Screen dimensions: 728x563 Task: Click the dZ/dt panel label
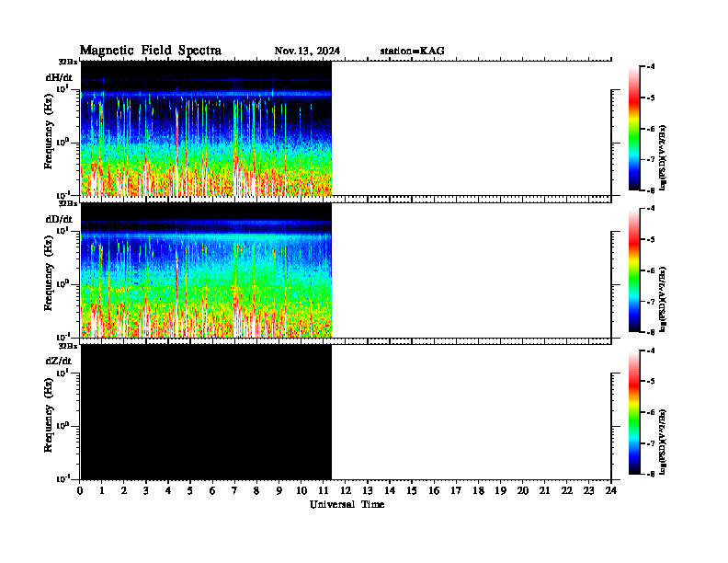[x=59, y=361]
